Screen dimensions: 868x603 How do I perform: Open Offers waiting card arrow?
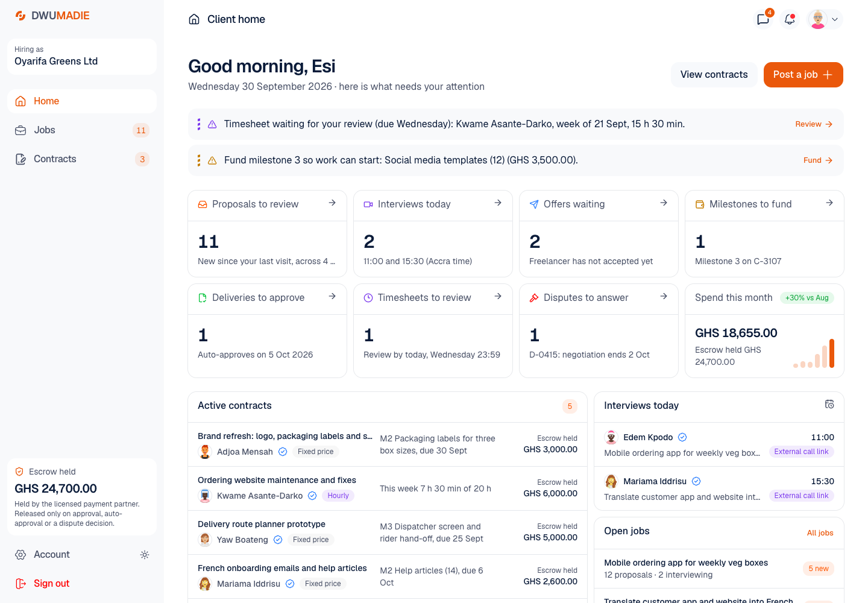coord(664,203)
